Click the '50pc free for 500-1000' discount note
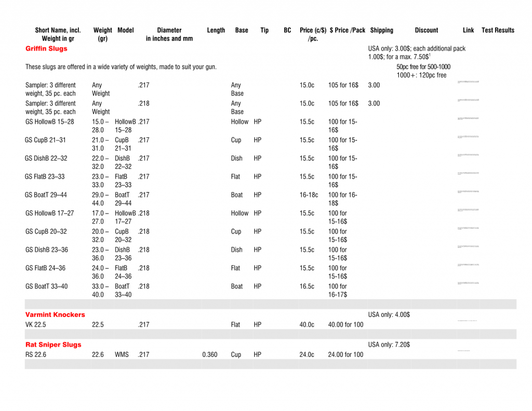Image resolution: width=532 pixels, height=411 pixels. (423, 67)
